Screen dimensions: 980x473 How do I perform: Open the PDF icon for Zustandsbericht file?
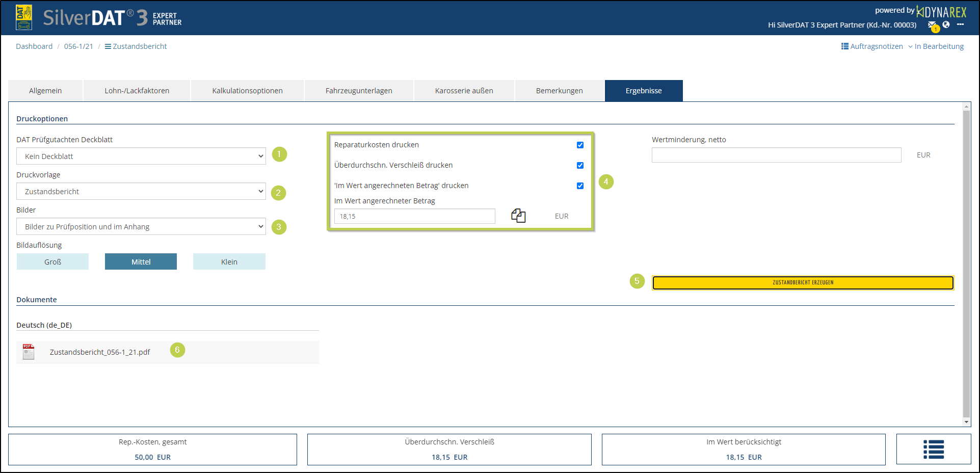click(x=29, y=352)
